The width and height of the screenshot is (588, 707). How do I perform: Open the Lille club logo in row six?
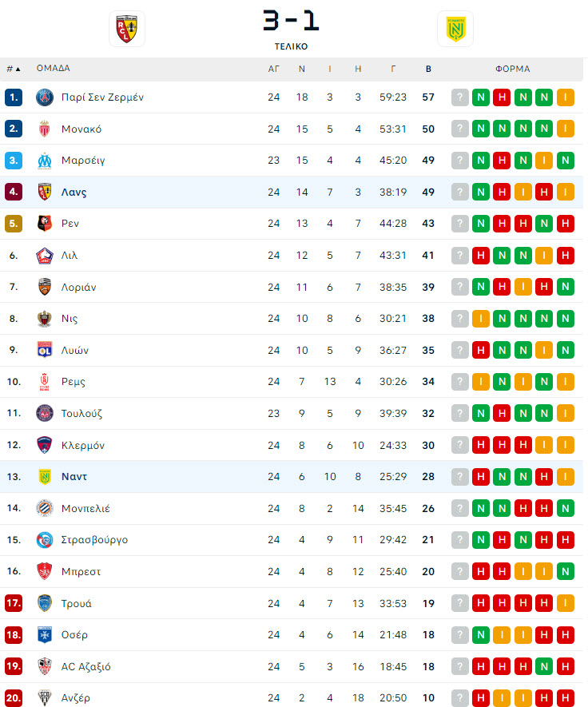click(x=45, y=256)
